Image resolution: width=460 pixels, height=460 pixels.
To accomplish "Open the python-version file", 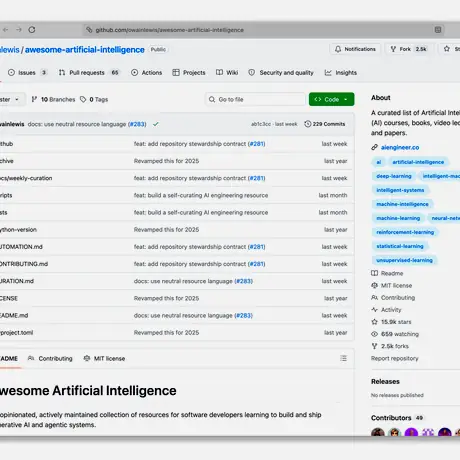I will [18, 230].
